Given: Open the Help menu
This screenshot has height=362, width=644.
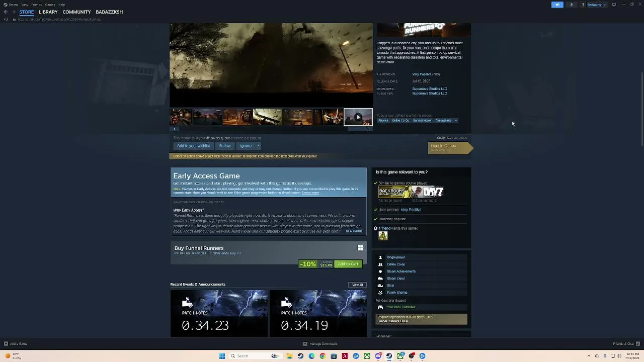Looking at the screenshot, I should pyautogui.click(x=61, y=5).
